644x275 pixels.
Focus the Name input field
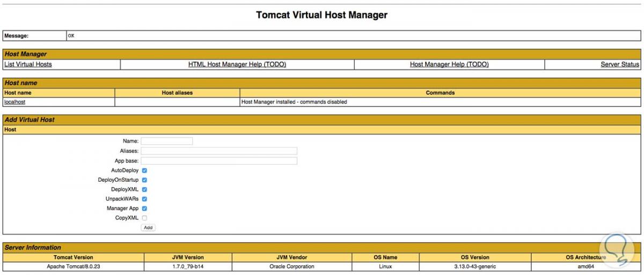pos(167,141)
